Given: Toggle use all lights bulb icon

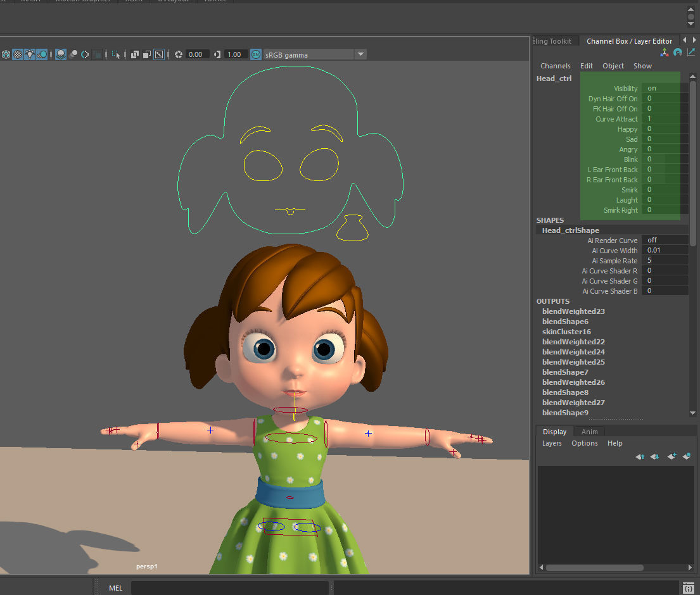Looking at the screenshot, I should [30, 54].
